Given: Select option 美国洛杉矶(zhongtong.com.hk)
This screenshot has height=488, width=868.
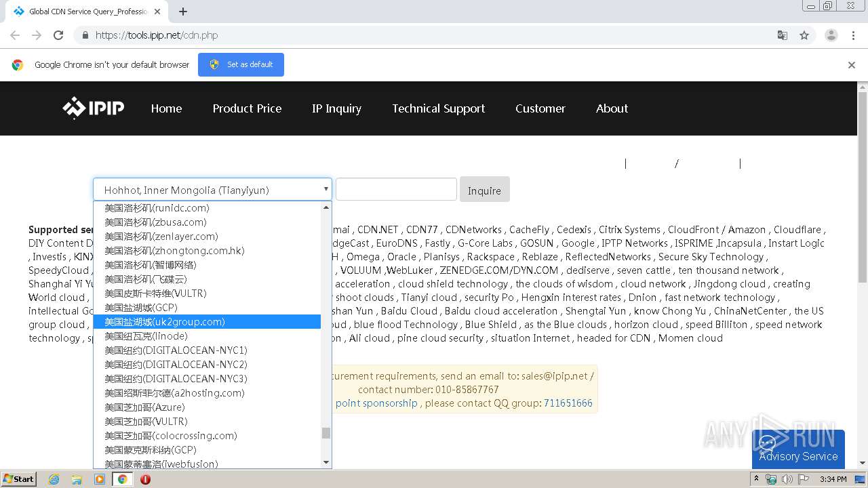Looking at the screenshot, I should 207,251.
